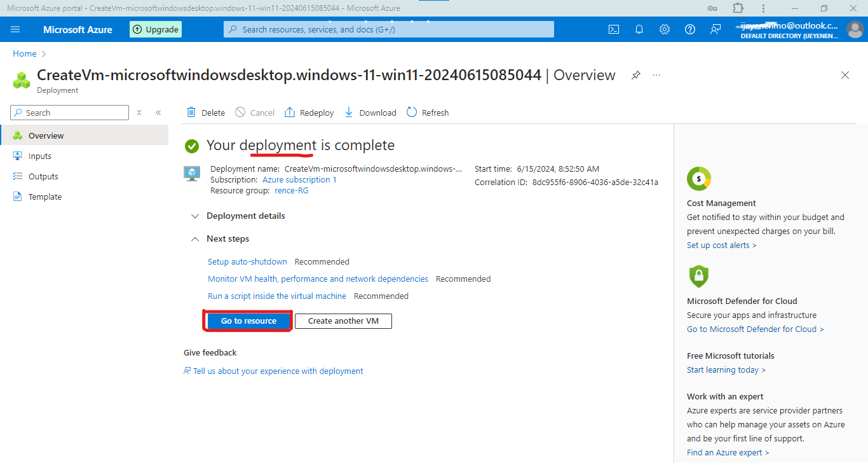868x463 pixels.
Task: Open the Azure subscription 1 link
Action: point(299,180)
